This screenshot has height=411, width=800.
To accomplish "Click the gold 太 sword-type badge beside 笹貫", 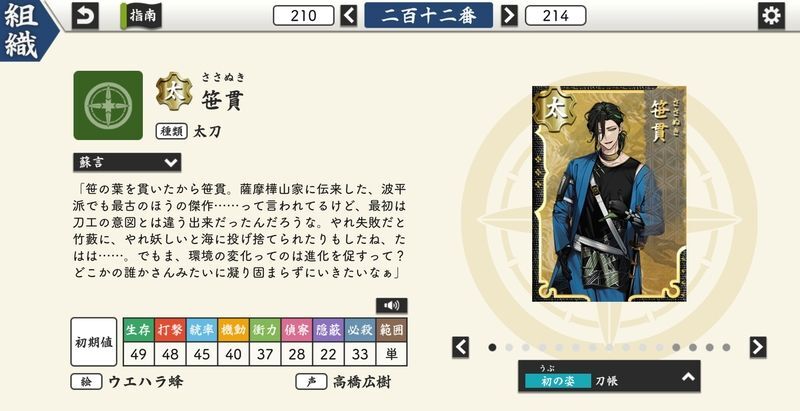I will click(174, 92).
